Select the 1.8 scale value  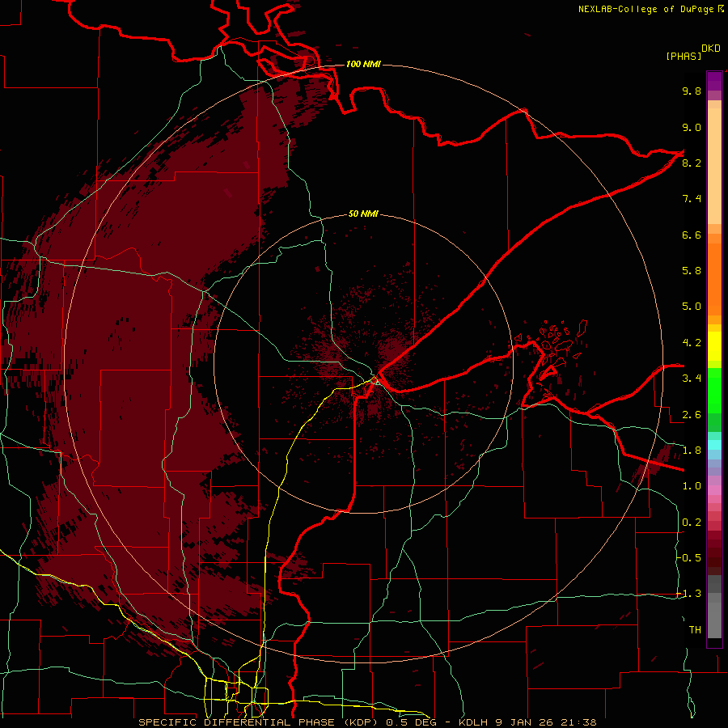click(692, 451)
